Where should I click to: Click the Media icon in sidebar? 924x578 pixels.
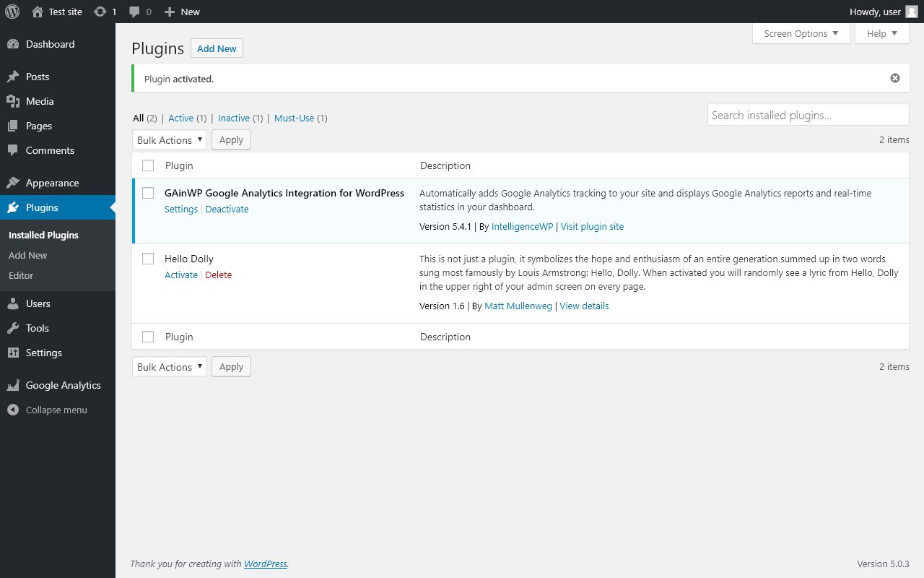pos(13,101)
